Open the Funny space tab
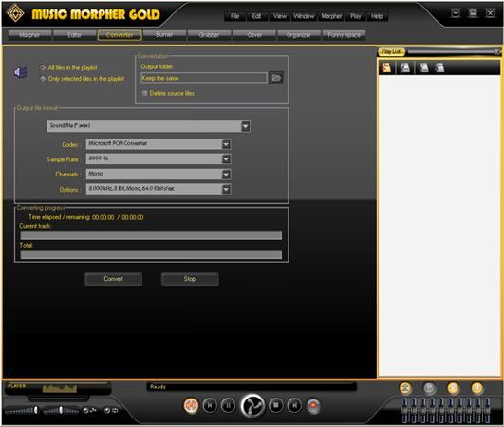 coord(344,35)
